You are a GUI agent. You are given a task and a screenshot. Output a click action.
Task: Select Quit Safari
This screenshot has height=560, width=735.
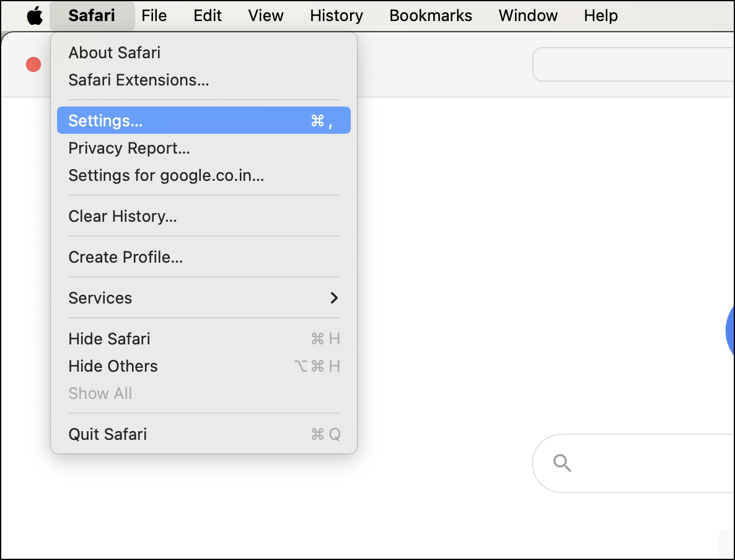click(203, 434)
